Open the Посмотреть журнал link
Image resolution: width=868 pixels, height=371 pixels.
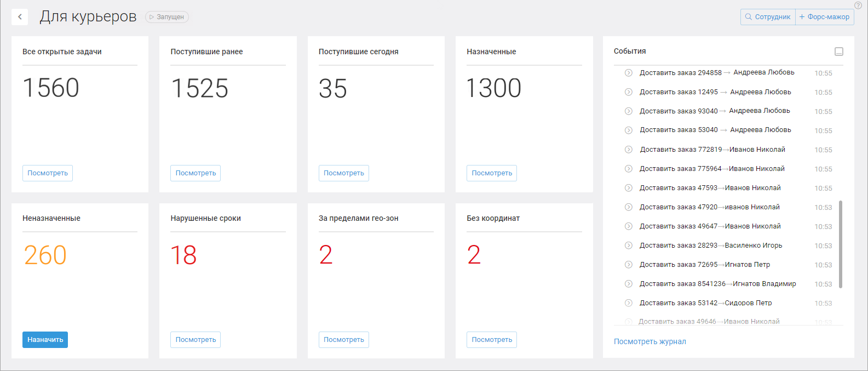pos(649,341)
